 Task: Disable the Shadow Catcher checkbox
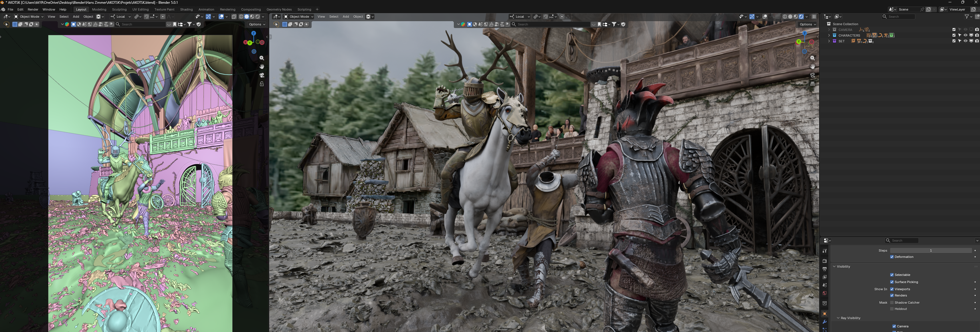coord(892,303)
